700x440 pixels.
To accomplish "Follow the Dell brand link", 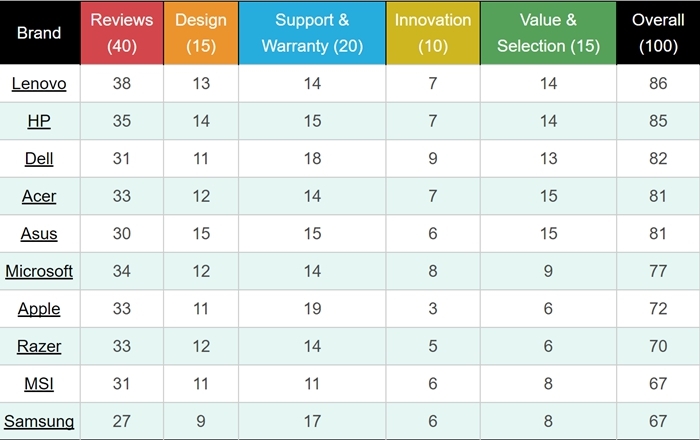I will click(x=39, y=159).
